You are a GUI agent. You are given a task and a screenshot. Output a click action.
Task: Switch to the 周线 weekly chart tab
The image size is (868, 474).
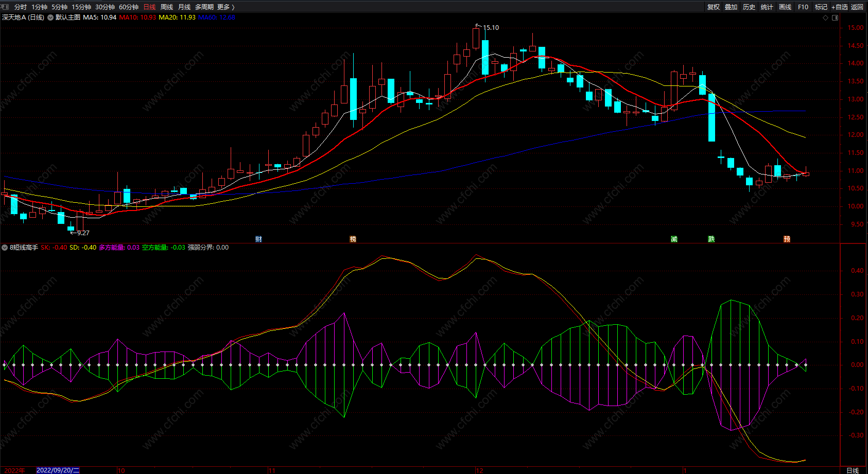pyautogui.click(x=167, y=7)
